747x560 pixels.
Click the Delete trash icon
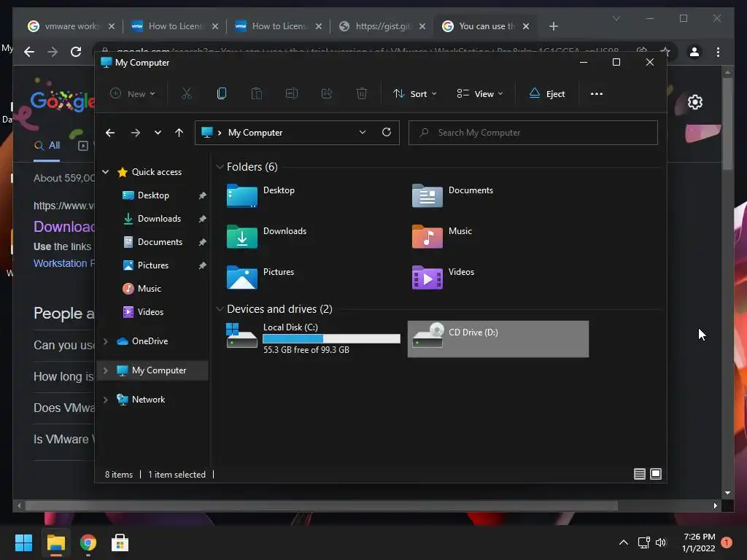tap(362, 94)
